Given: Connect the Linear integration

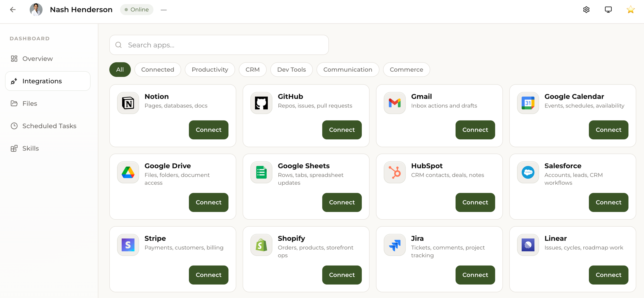Looking at the screenshot, I should click(609, 275).
